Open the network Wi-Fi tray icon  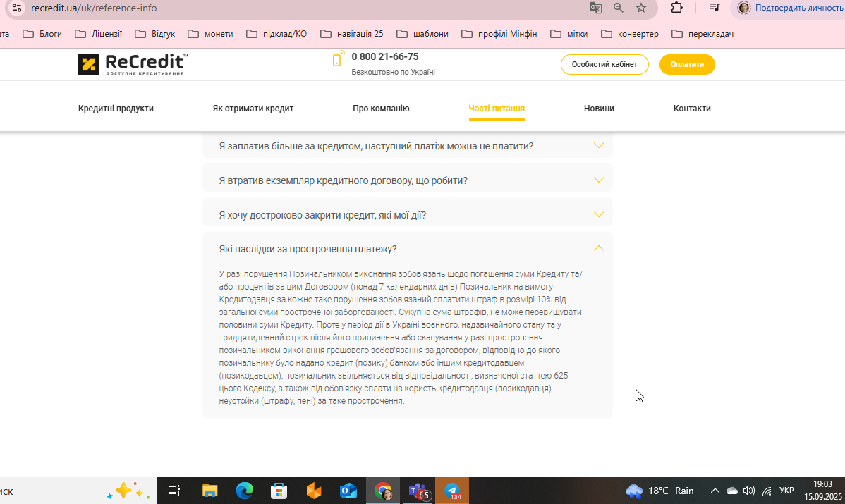pyautogui.click(x=766, y=491)
